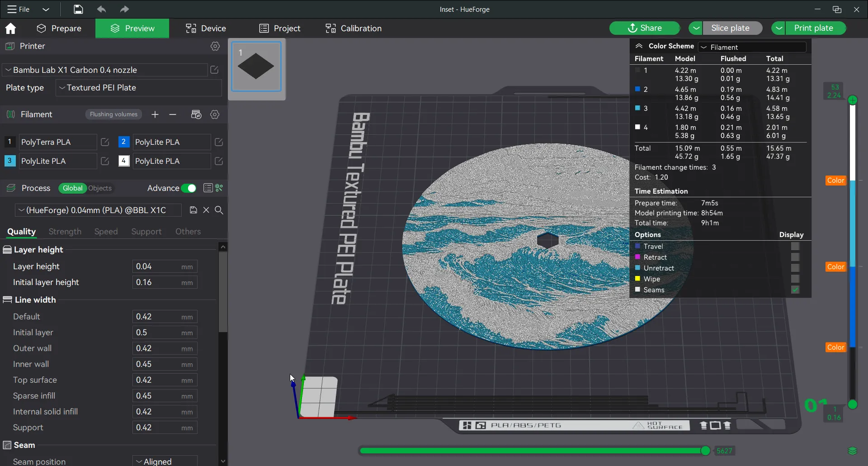Toggle the Advance mode switch

pos(189,188)
